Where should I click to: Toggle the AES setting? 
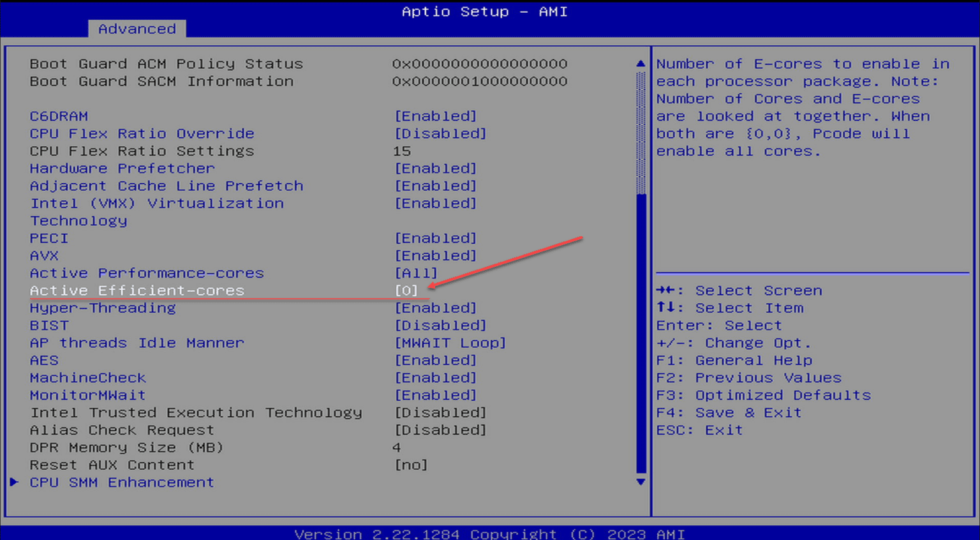point(43,360)
